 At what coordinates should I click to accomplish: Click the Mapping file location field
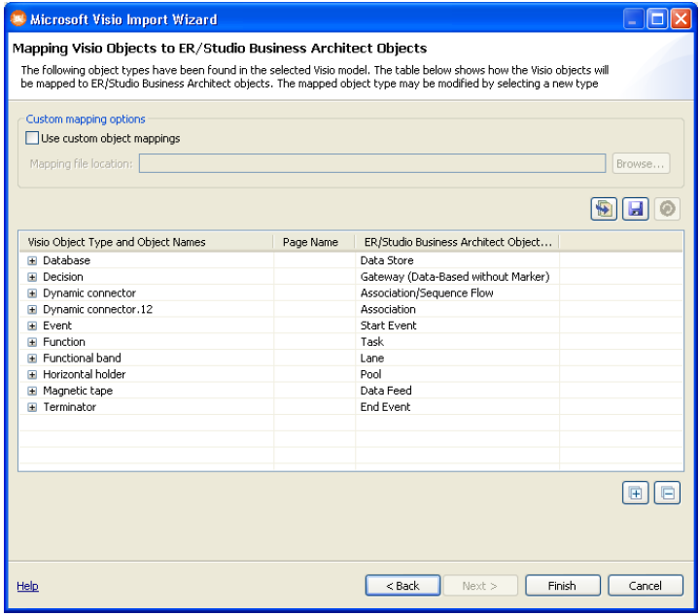coord(372,163)
